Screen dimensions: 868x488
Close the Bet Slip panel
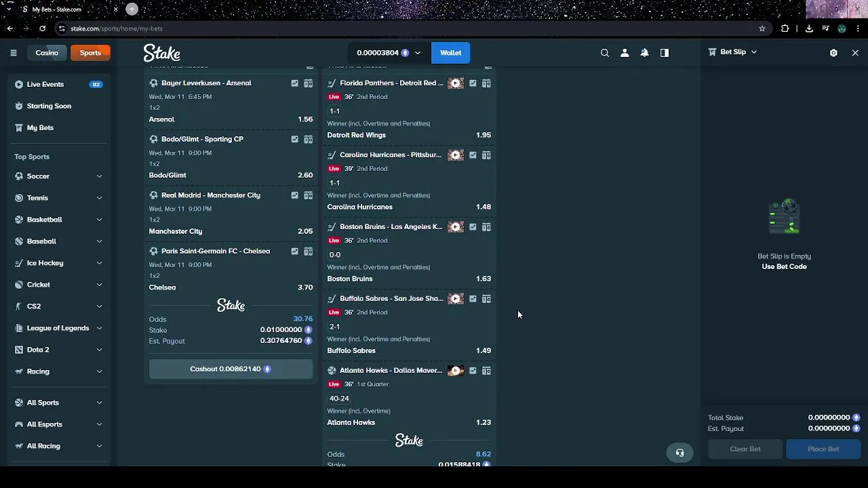pyautogui.click(x=855, y=53)
